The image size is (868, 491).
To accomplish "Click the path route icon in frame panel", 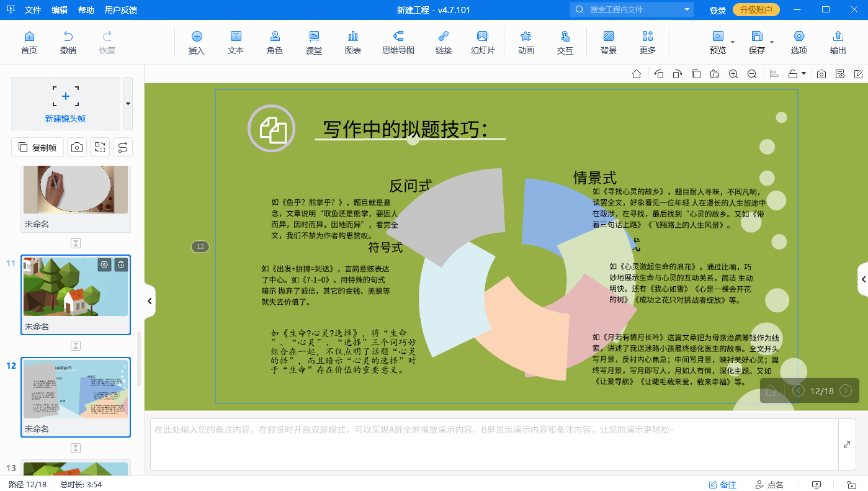I will point(123,147).
